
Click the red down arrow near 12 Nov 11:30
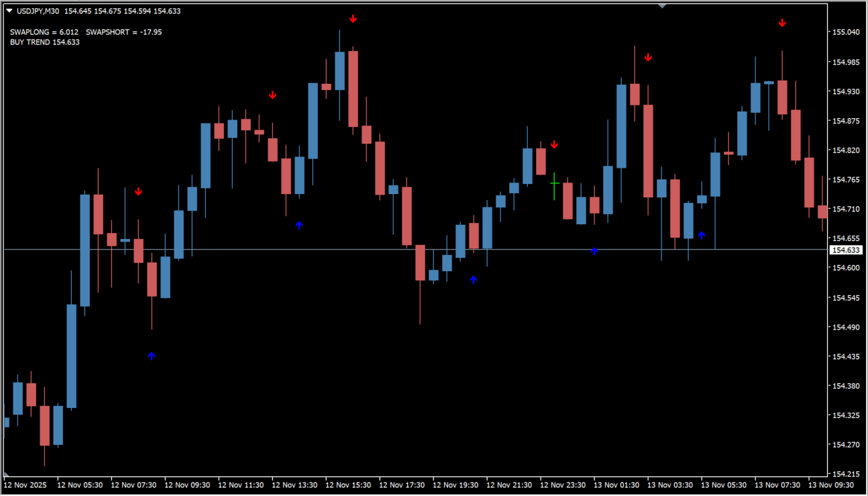pyautogui.click(x=272, y=95)
